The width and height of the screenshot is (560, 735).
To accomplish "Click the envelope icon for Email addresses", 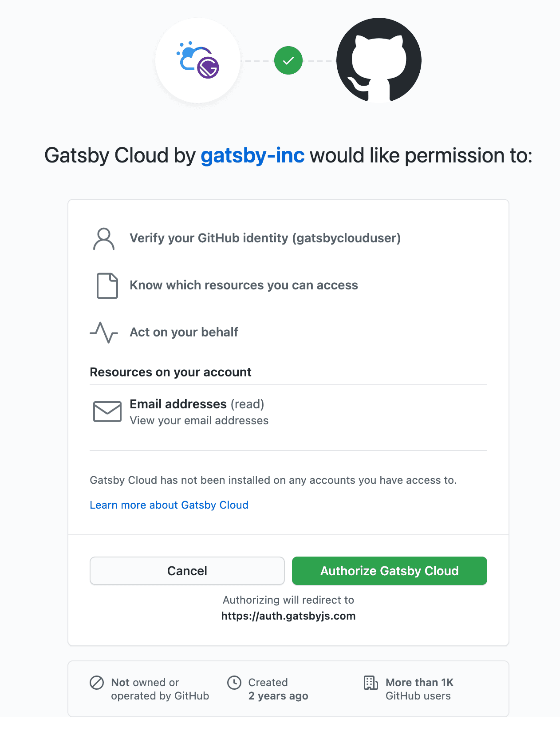I will (107, 411).
